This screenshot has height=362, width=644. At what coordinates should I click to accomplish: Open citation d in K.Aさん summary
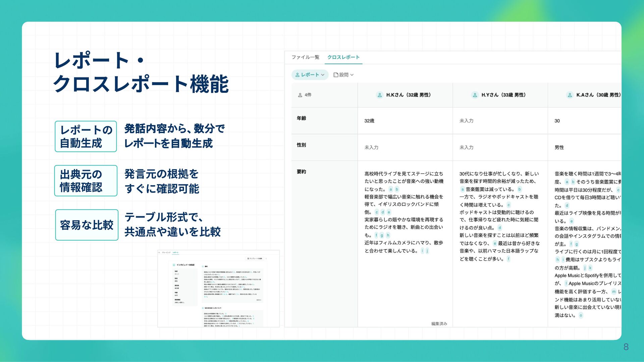tap(567, 205)
